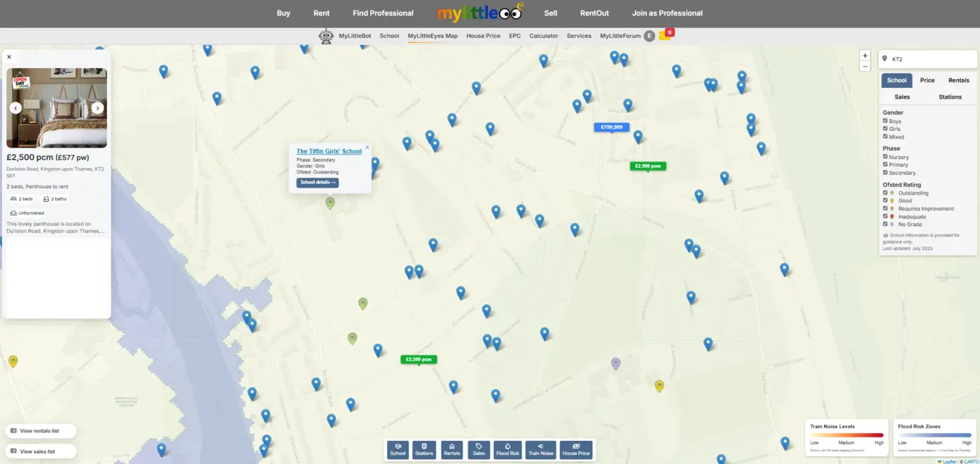This screenshot has width=980, height=464.
Task: Zoom in on the map
Action: click(865, 55)
